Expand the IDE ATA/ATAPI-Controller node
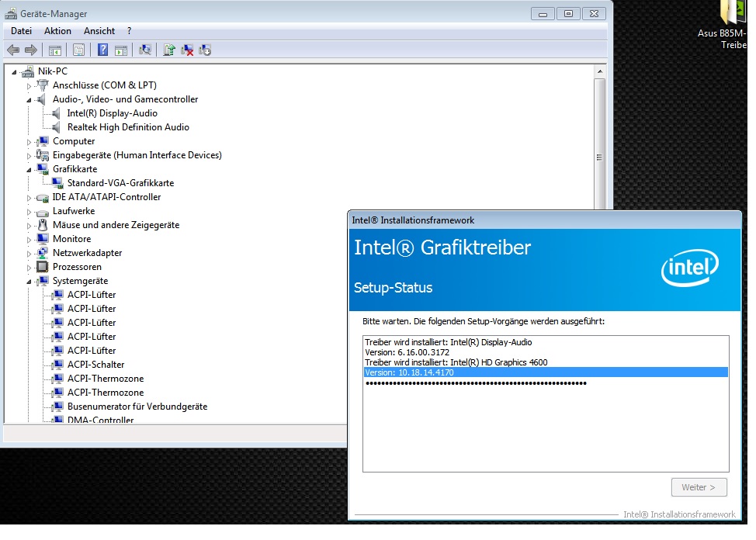 [29, 198]
